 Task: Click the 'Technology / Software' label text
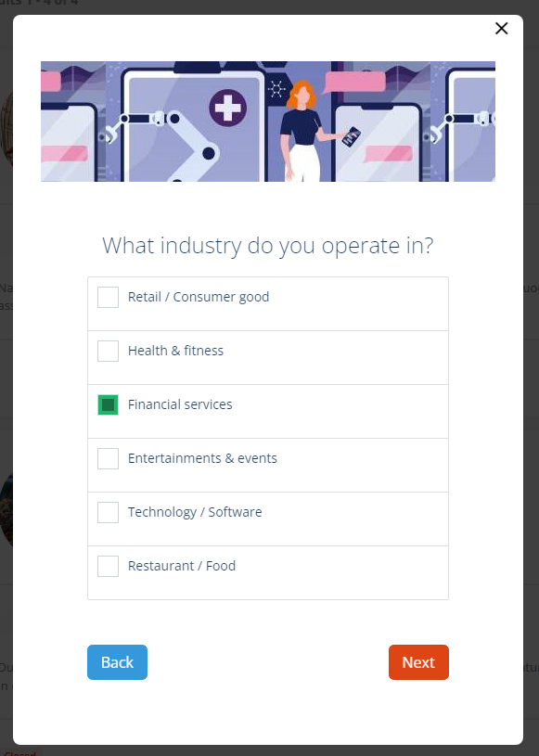[x=195, y=512]
